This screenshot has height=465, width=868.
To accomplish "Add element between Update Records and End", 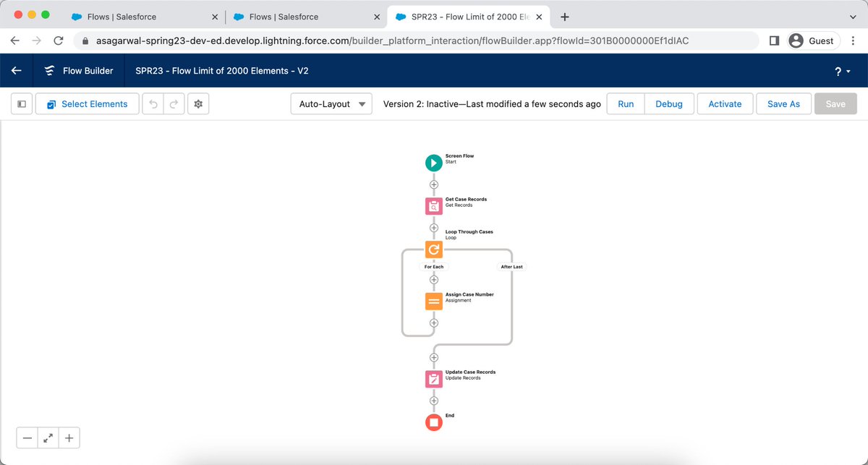I will (x=434, y=401).
